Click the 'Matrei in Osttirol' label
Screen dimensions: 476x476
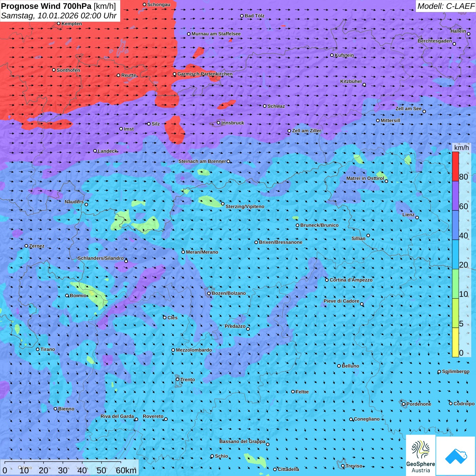click(365, 178)
